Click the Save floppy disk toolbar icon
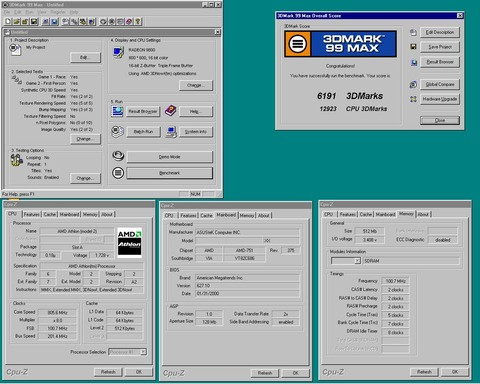 click(x=34, y=21)
